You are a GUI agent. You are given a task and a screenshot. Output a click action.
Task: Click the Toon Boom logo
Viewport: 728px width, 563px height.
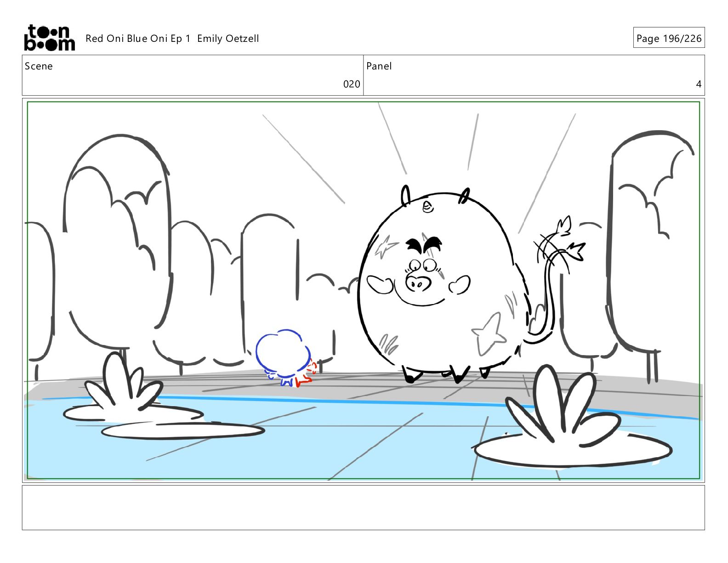click(x=49, y=38)
